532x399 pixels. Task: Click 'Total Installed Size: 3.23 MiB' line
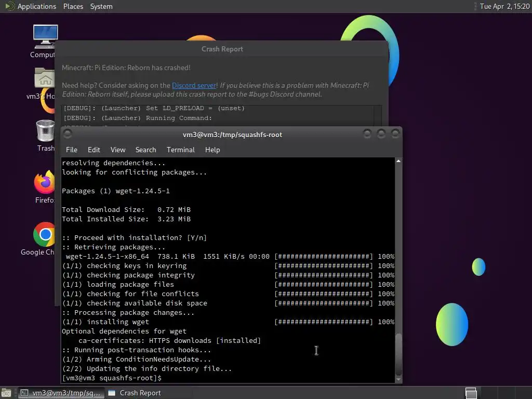tap(126, 219)
